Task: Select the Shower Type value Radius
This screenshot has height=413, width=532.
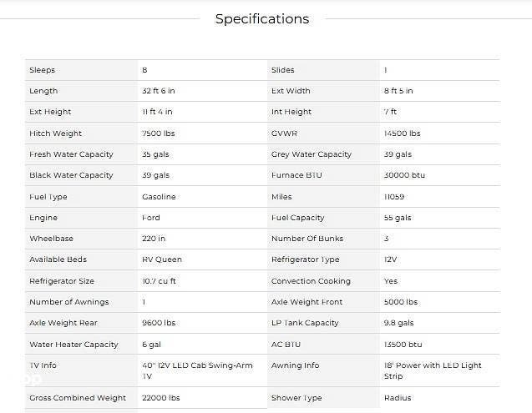Action: pos(398,398)
